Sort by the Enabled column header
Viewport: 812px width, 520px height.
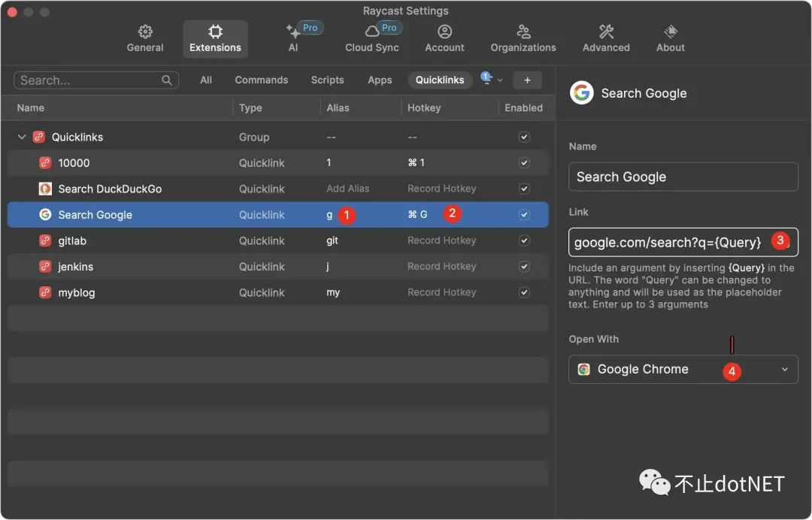coord(523,108)
